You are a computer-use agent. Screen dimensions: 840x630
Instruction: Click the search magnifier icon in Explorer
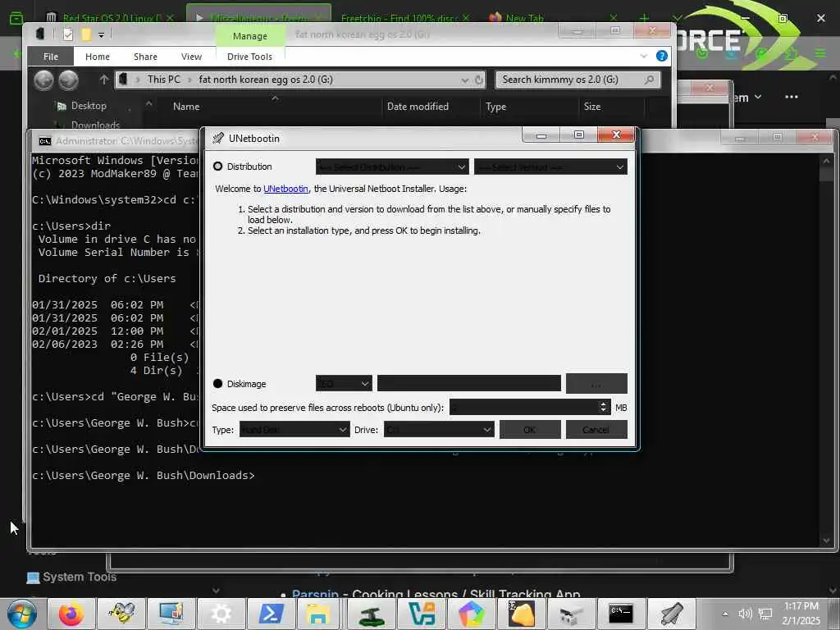point(650,80)
